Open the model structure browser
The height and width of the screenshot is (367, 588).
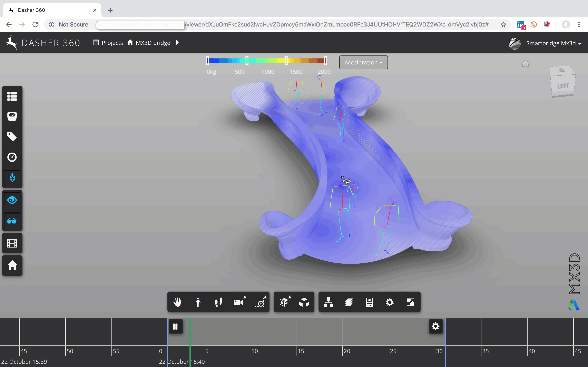[329, 302]
